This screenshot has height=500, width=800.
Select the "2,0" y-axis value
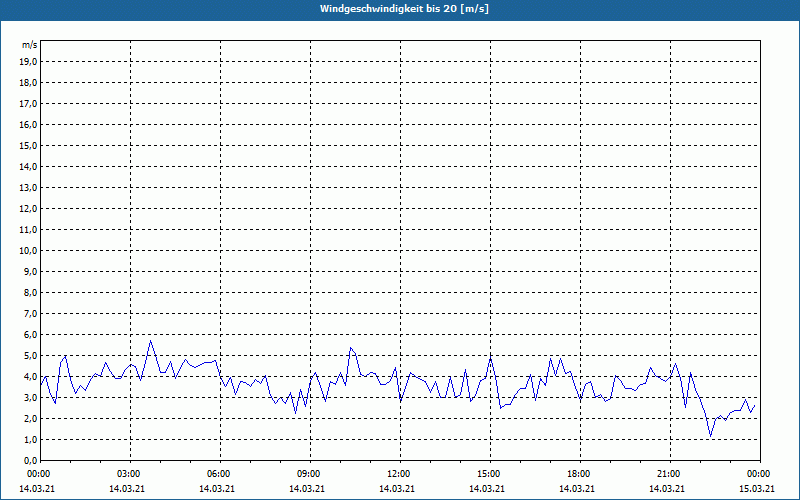point(30,418)
